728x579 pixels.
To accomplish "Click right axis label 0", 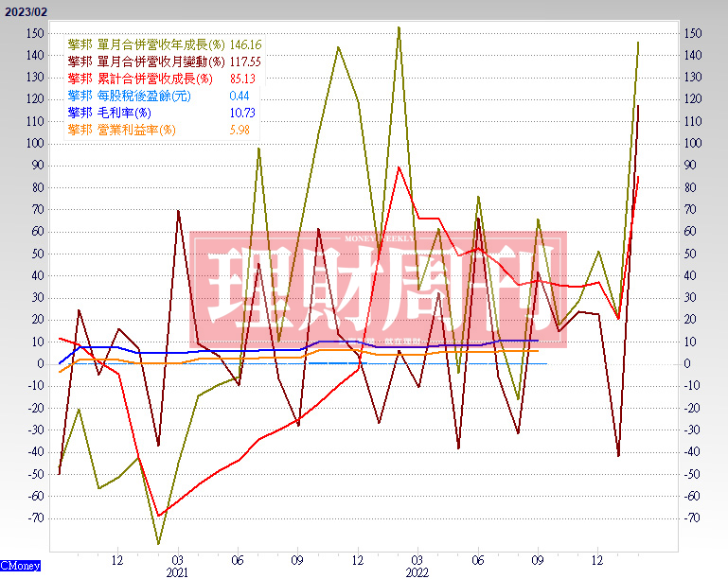I will (x=687, y=363).
